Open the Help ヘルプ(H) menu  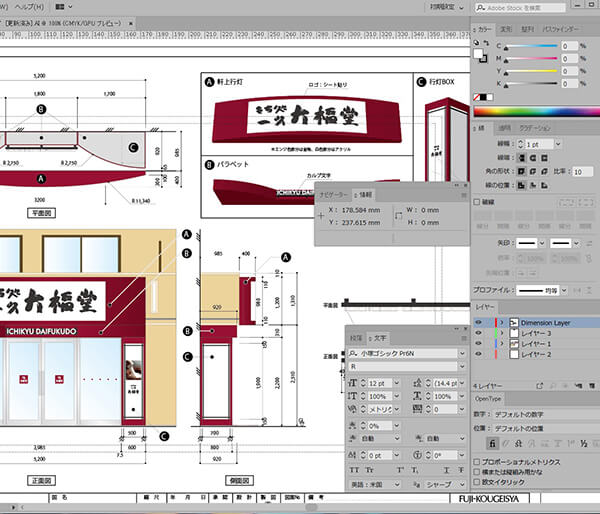29,7
